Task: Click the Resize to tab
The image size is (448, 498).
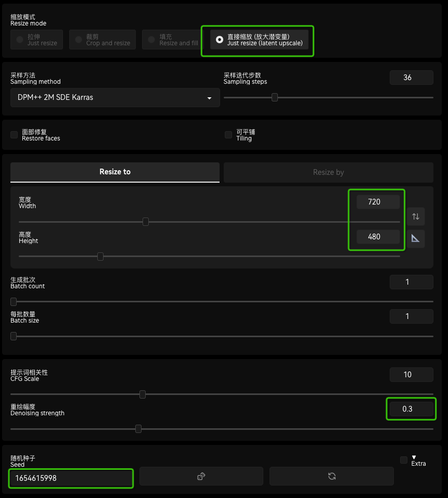Action: (114, 172)
